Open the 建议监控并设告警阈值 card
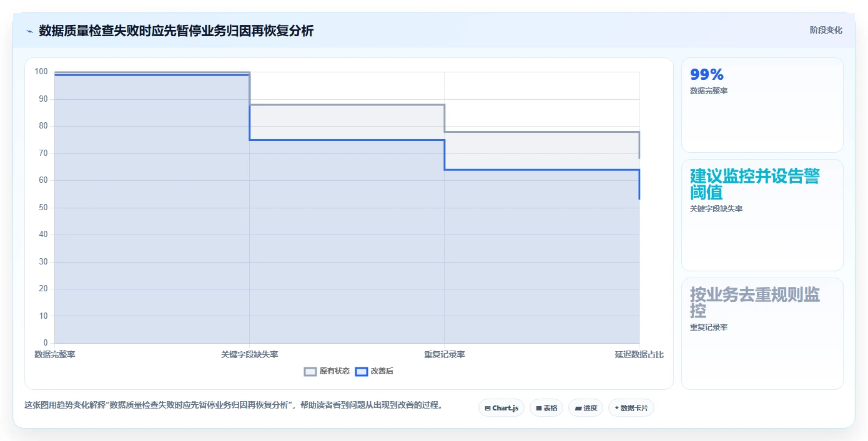 [762, 215]
